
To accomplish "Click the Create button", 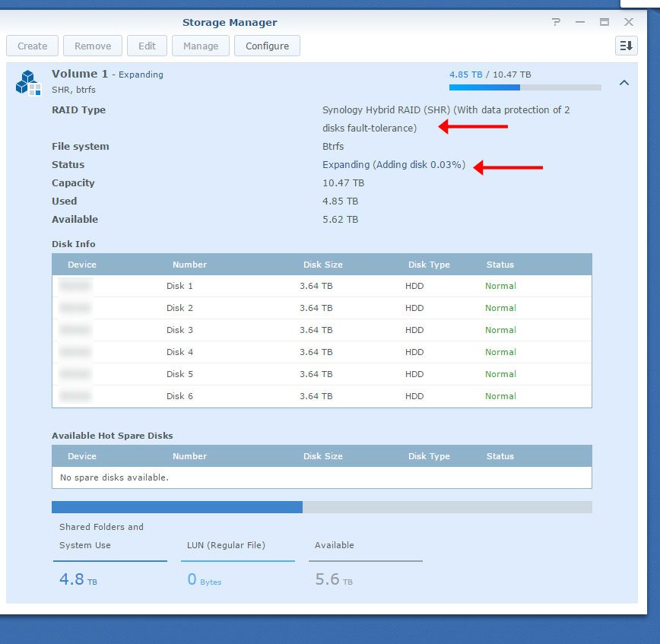I will click(32, 46).
